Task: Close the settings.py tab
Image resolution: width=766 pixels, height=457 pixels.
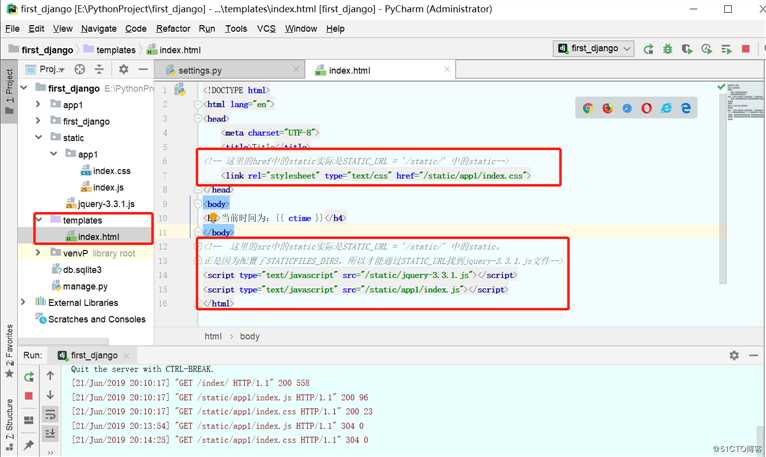Action: (x=296, y=69)
